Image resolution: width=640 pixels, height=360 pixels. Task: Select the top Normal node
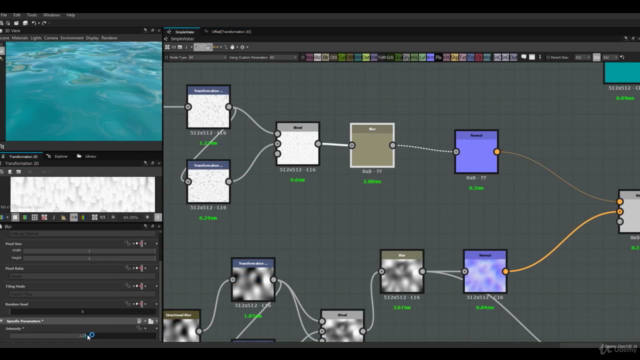coord(476,152)
